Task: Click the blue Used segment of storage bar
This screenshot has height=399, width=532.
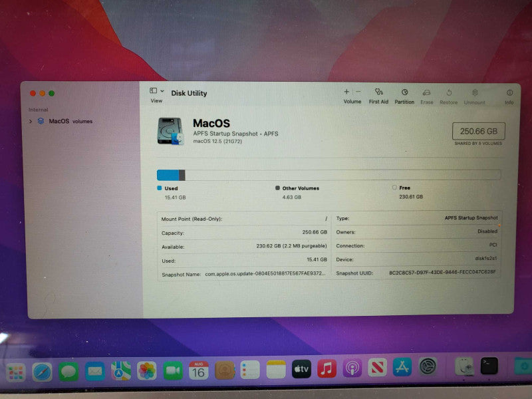Action: click(x=168, y=175)
